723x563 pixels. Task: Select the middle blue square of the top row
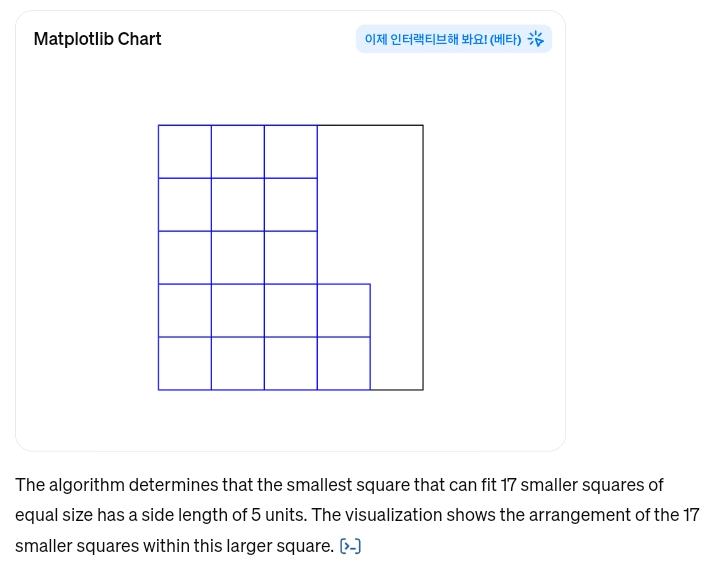pos(238,152)
